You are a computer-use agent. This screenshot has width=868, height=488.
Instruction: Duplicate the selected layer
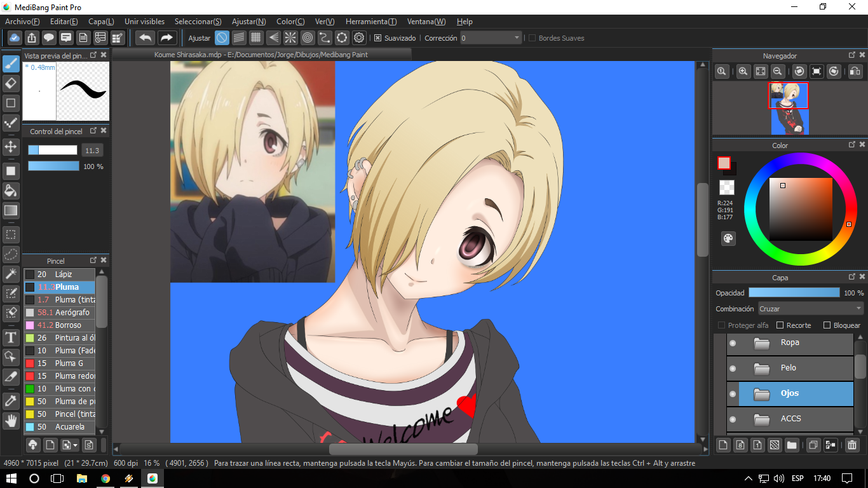813,445
